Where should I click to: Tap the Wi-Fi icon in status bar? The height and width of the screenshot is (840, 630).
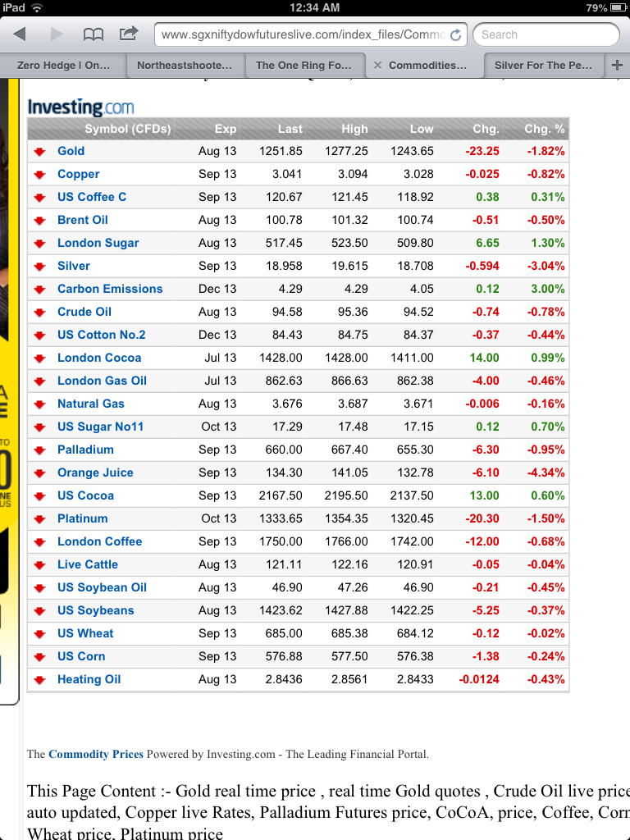37,7
